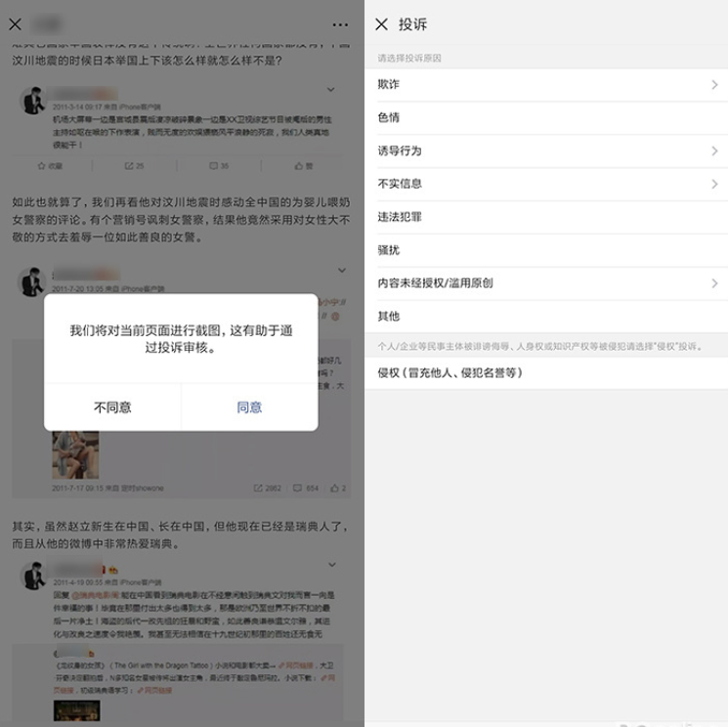
Task: Click the 请选择投诉原因 header text
Action: (x=409, y=58)
